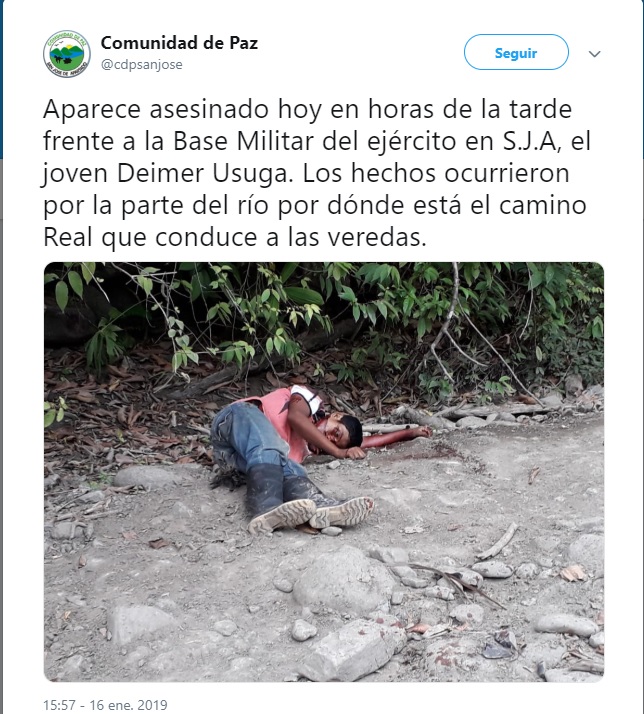The height and width of the screenshot is (714, 644).
Task: View the tweet's embedded image full size
Action: point(324,471)
